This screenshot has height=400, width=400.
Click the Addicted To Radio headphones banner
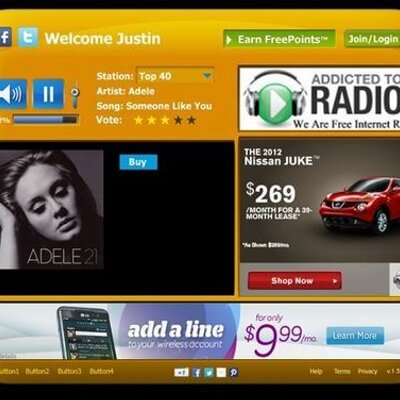pyautogui.click(x=319, y=99)
